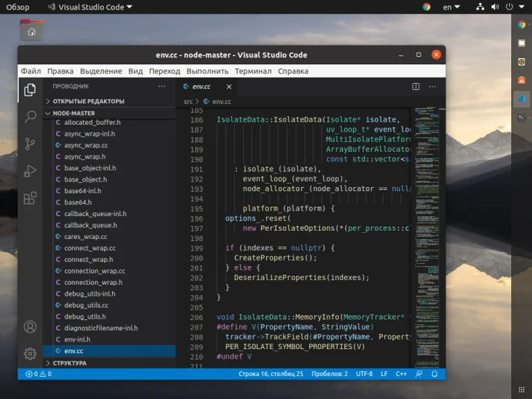Click the split editor icon
This screenshot has width=532, height=399.
click(416, 87)
